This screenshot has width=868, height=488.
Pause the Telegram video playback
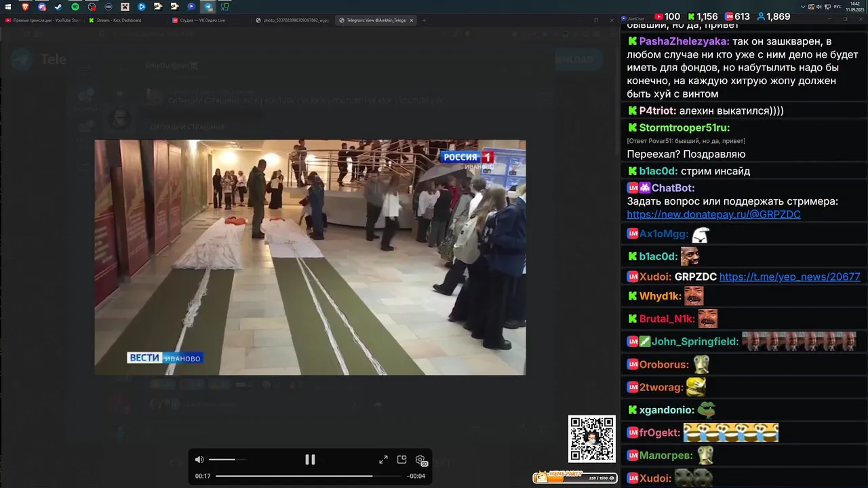pos(310,460)
